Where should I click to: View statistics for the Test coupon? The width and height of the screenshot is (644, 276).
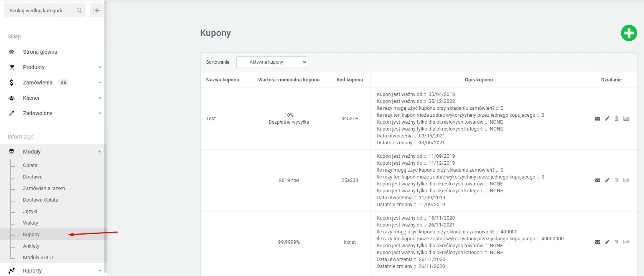coord(626,119)
